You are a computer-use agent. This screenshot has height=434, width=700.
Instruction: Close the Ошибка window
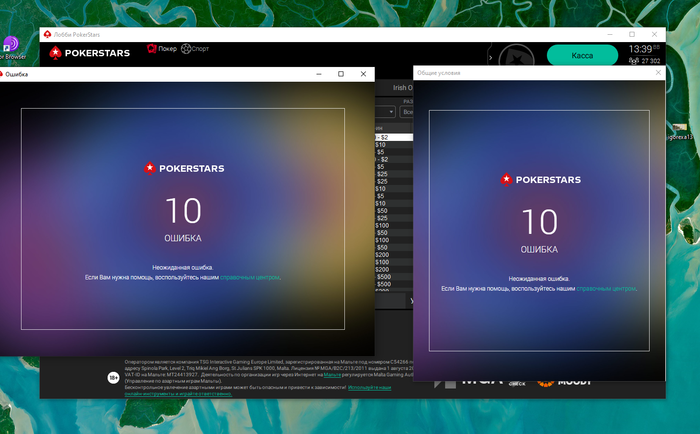pos(363,74)
